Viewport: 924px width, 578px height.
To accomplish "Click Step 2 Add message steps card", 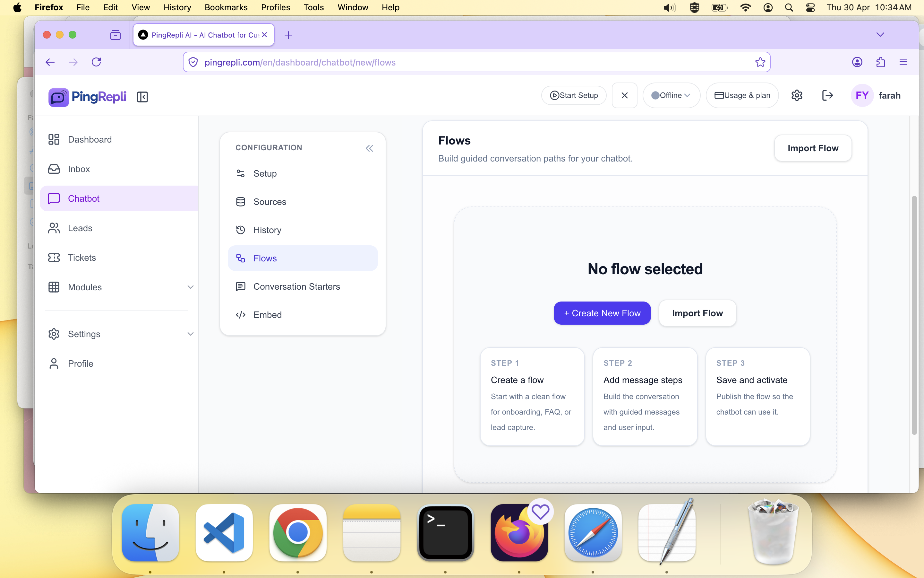I will pyautogui.click(x=645, y=397).
